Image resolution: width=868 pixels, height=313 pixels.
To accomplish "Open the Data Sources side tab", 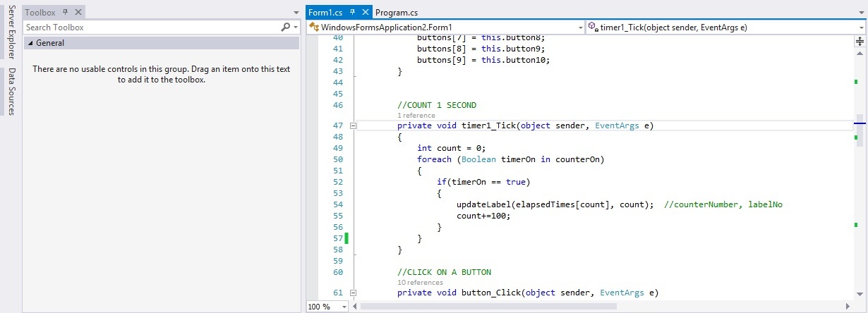I will [11, 92].
